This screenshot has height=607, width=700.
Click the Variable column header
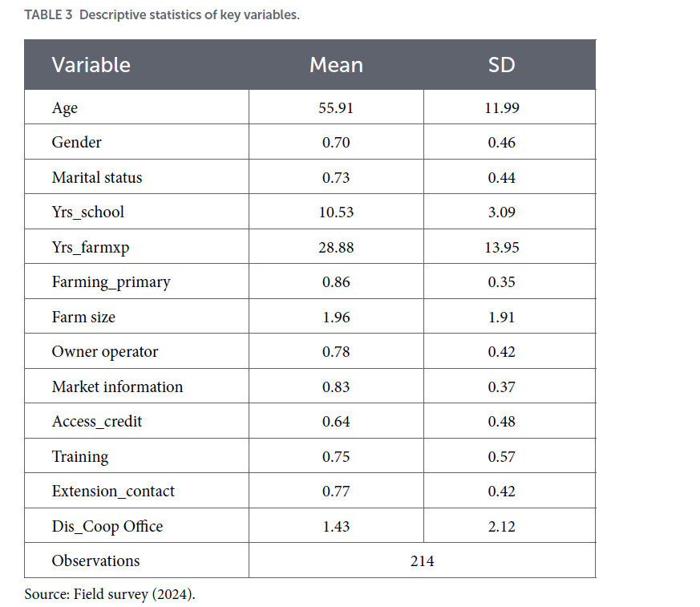pos(91,65)
